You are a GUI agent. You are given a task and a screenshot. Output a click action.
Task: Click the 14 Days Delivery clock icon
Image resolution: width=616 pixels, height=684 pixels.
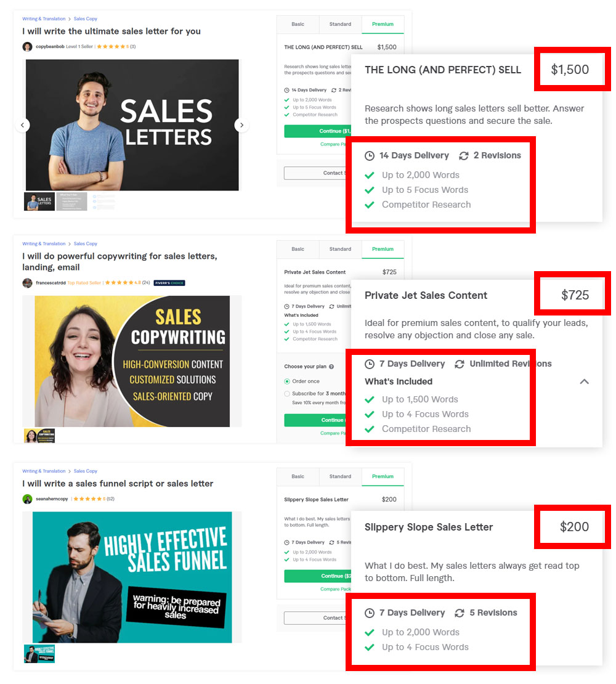point(369,156)
